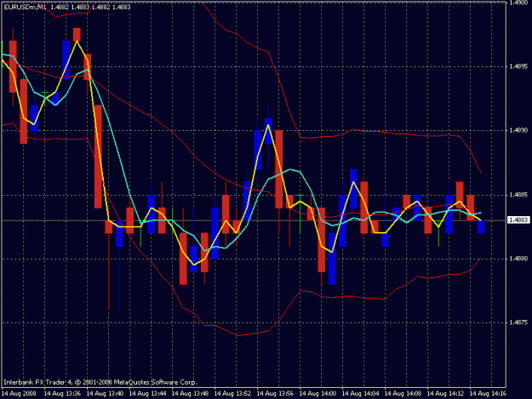Click the Interbank FX Trader copyright text
Viewport: 532px width, 399px height.
tap(100, 382)
